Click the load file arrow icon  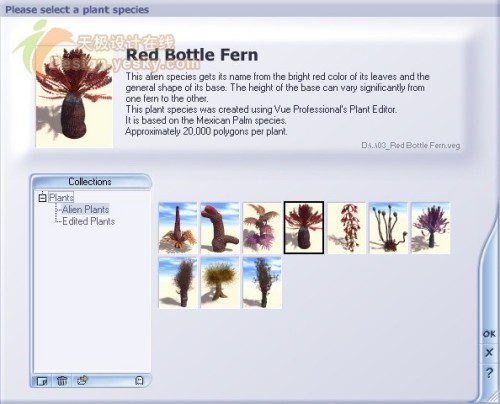click(82, 380)
